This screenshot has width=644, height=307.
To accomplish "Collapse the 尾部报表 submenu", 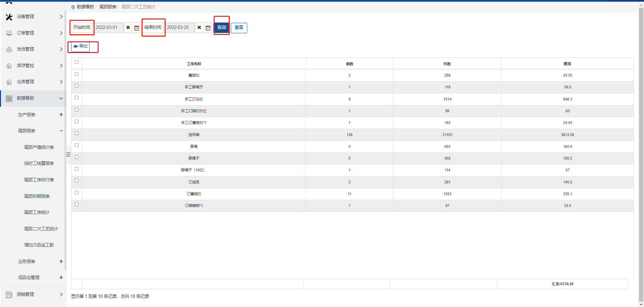I will pyautogui.click(x=61, y=131).
